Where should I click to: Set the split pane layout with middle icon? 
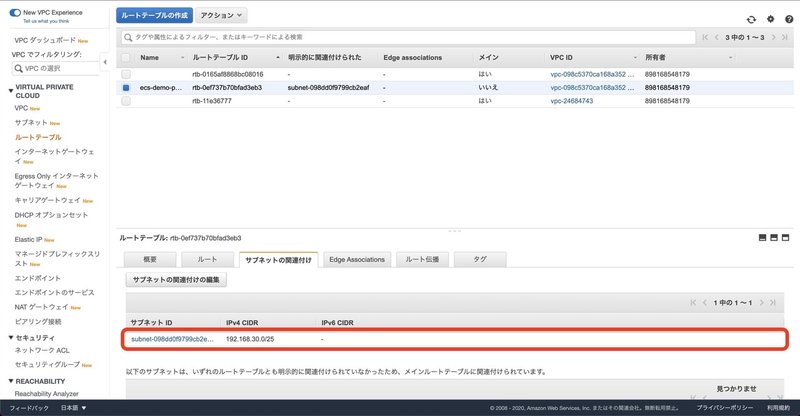[774, 237]
